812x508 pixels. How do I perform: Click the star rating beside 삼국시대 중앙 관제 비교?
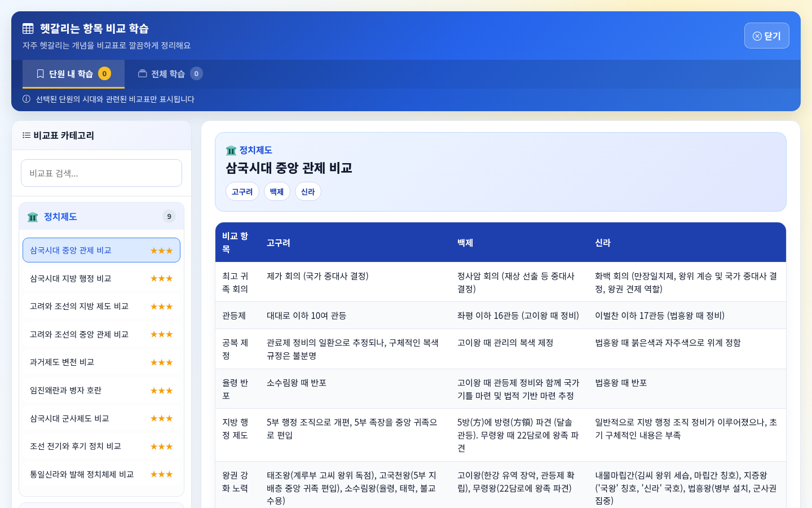(162, 250)
